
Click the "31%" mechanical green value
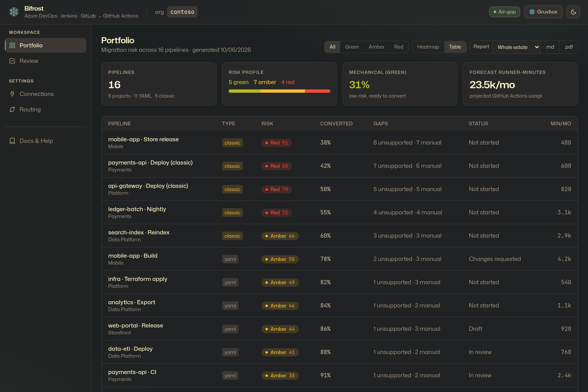pyautogui.click(x=359, y=85)
